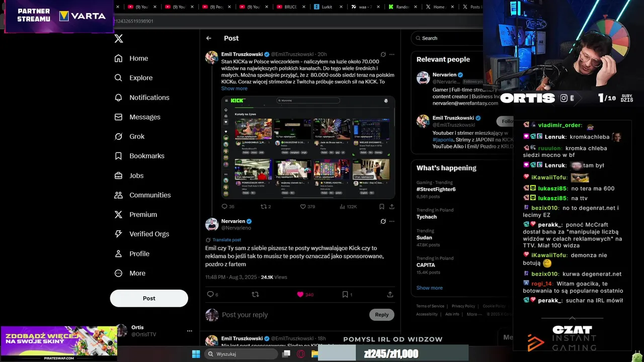The width and height of the screenshot is (644, 362).
Task: Open the KICK screenshot image in the post
Action: 308,147
